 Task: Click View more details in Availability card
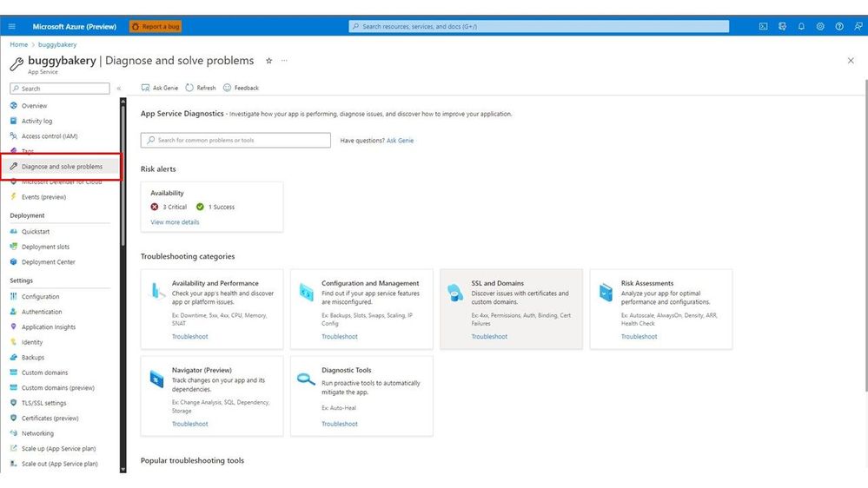(x=175, y=222)
